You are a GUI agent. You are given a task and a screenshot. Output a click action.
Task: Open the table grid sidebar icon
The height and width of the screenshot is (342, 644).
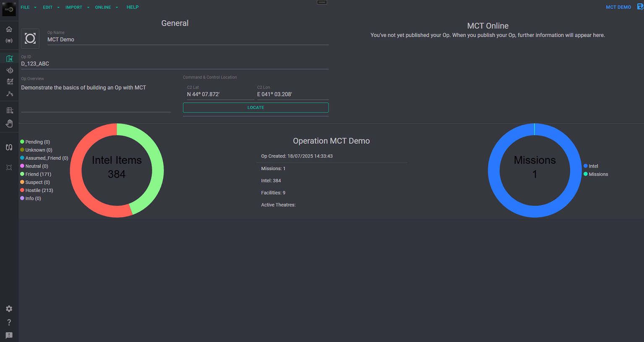9,110
